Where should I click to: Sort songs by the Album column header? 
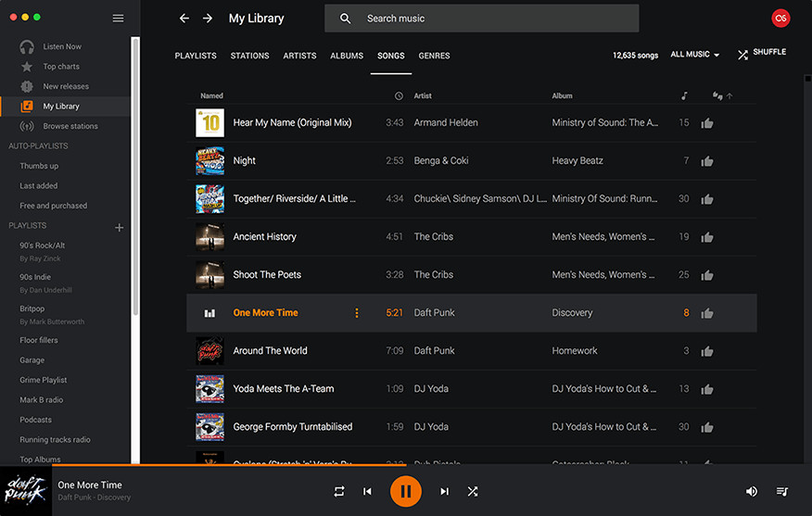562,95
